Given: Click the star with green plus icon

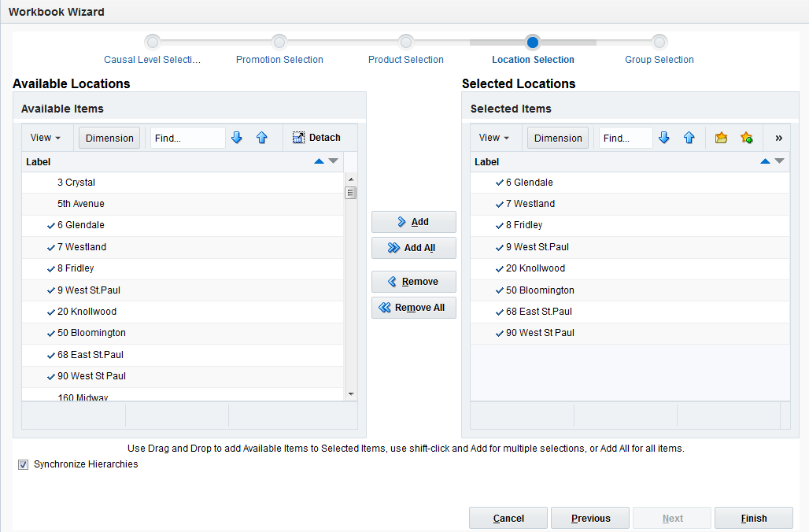Looking at the screenshot, I should coord(747,138).
